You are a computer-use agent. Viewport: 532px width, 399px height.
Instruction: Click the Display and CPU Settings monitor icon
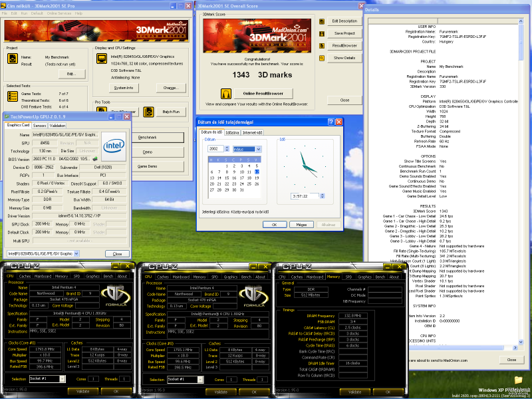102,59
